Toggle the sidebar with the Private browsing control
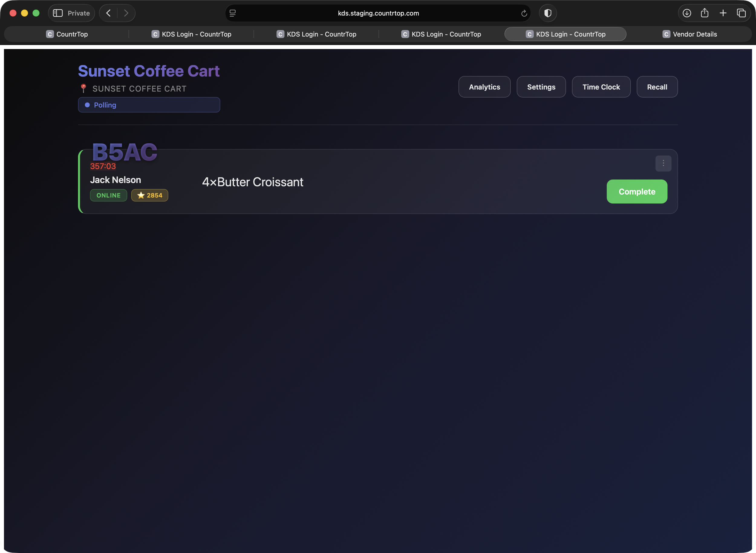The width and height of the screenshot is (756, 553). tap(57, 13)
